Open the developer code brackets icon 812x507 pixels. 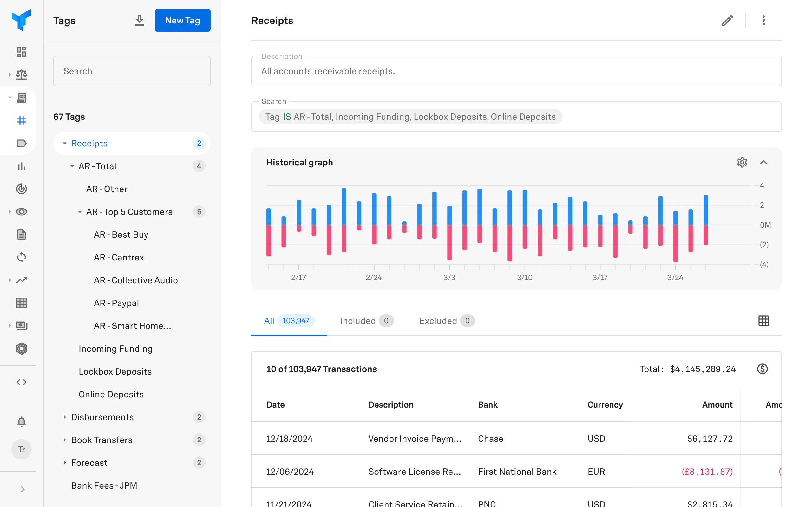22,382
